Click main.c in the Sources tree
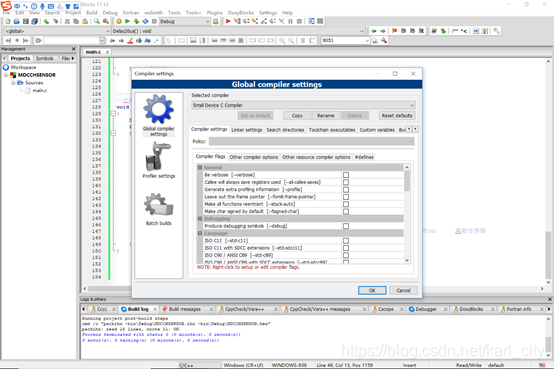 pyautogui.click(x=40, y=90)
